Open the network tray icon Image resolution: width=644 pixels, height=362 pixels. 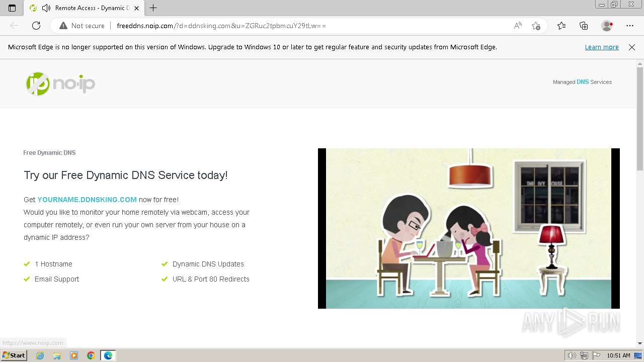[x=584, y=355]
